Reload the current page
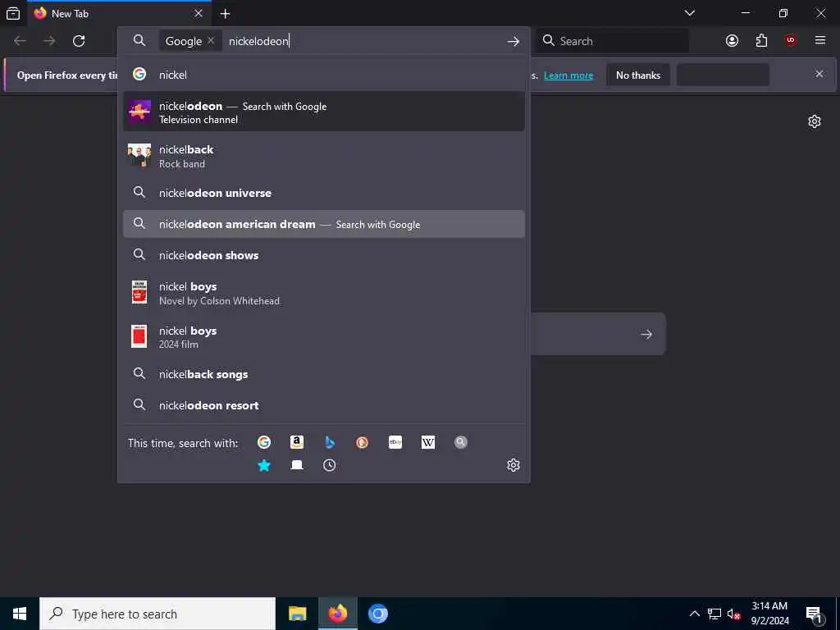Viewport: 840px width, 630px height. tap(79, 41)
